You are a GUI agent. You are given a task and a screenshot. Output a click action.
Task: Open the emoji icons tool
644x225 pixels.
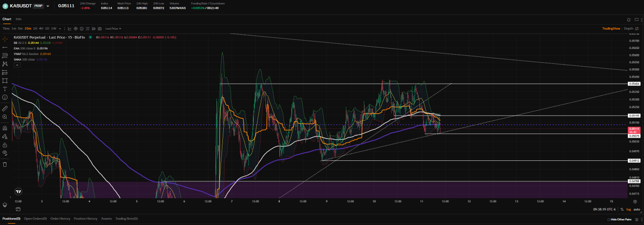click(5, 97)
